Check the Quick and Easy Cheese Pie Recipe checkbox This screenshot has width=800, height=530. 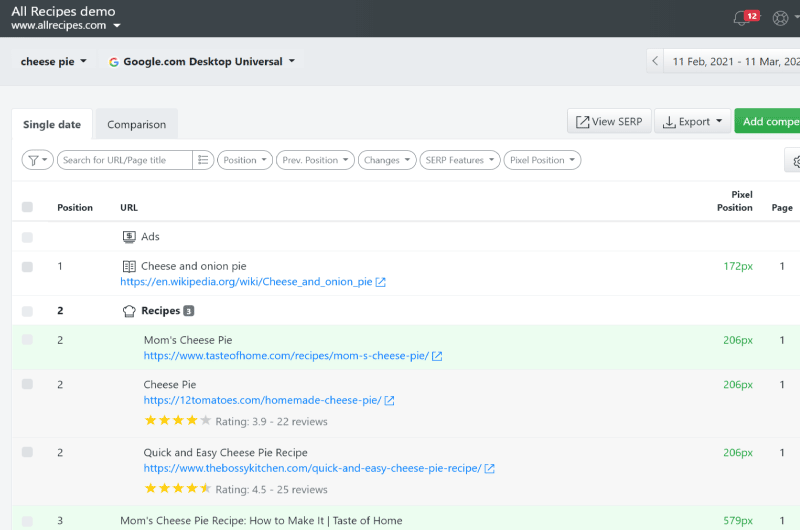point(28,452)
